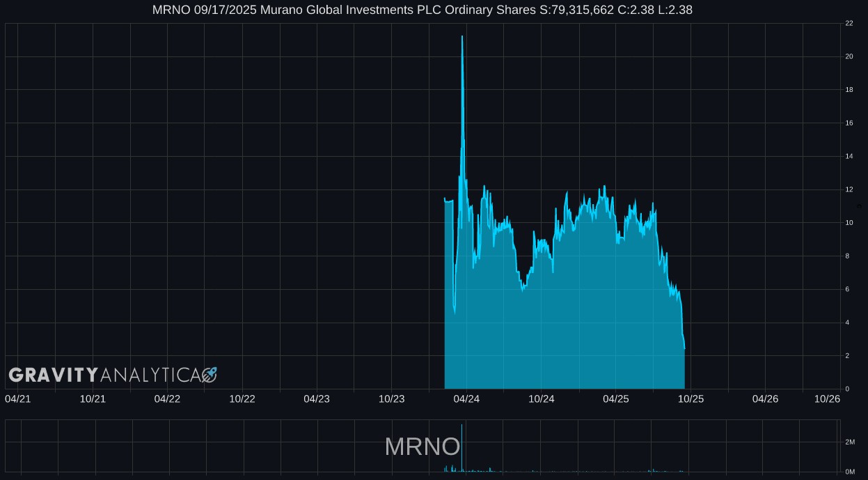This screenshot has width=868, height=480.
Task: Click the 04/23 date axis label
Action: coord(317,398)
